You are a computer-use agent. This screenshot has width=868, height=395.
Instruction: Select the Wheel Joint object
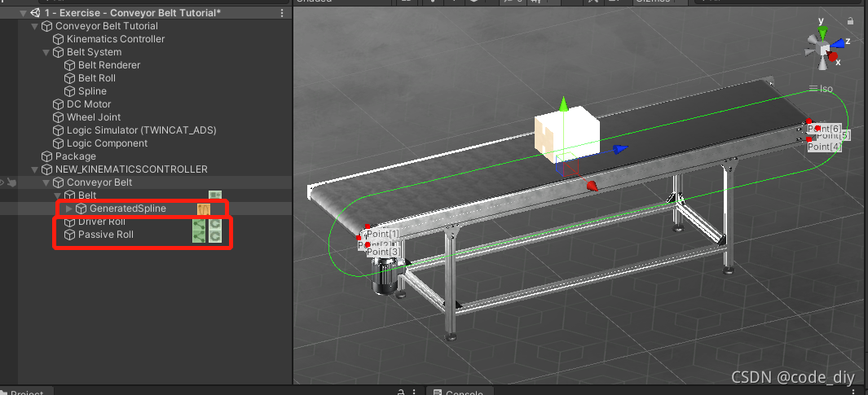coord(94,117)
